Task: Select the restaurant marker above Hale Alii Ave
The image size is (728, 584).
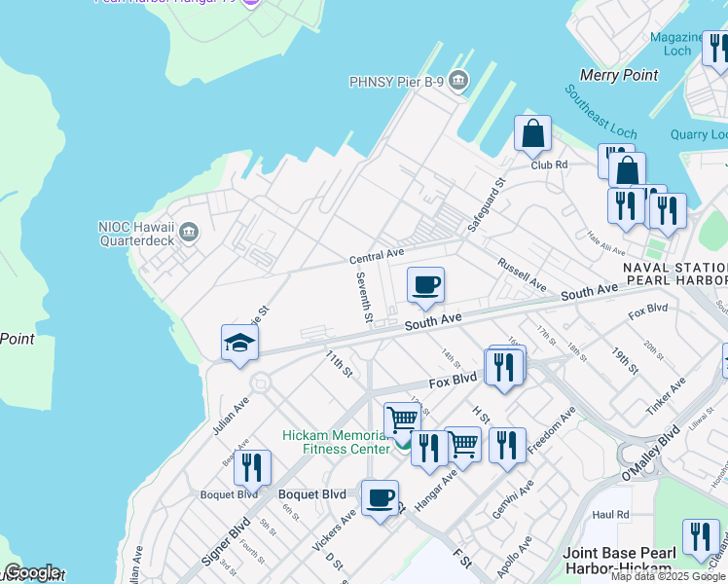Action: pyautogui.click(x=626, y=207)
